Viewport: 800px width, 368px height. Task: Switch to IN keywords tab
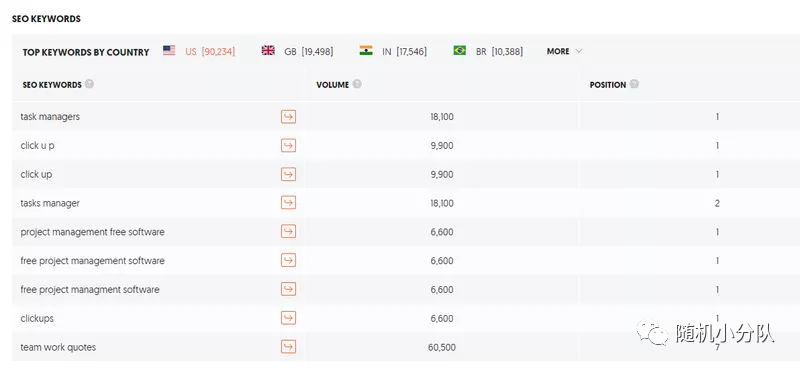tap(393, 51)
